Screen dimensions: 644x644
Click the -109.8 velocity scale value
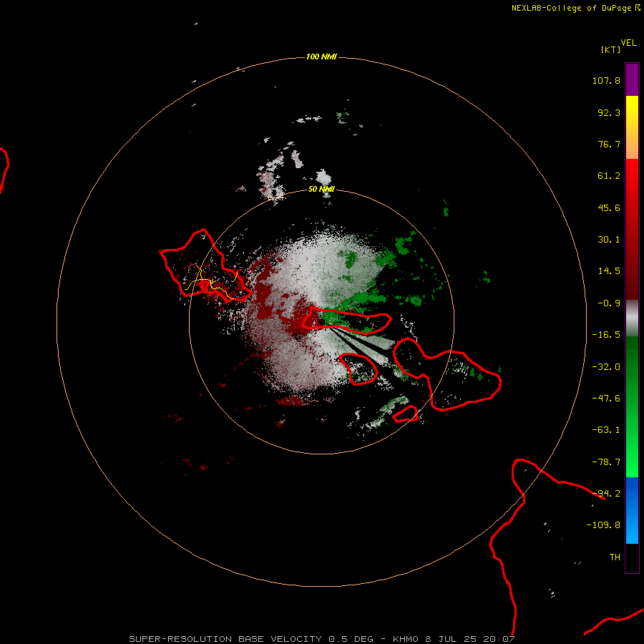pyautogui.click(x=603, y=525)
